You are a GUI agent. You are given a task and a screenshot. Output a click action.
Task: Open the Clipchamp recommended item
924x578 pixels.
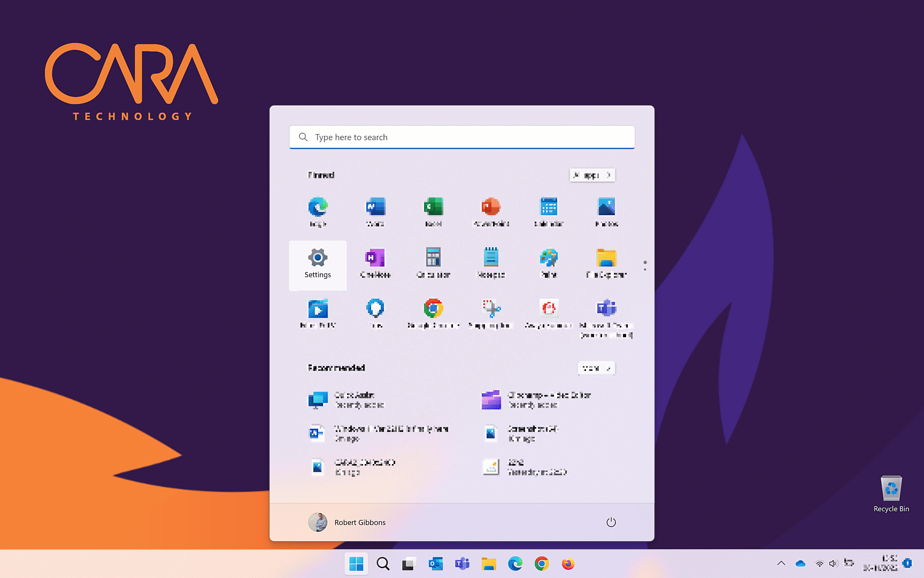click(535, 400)
